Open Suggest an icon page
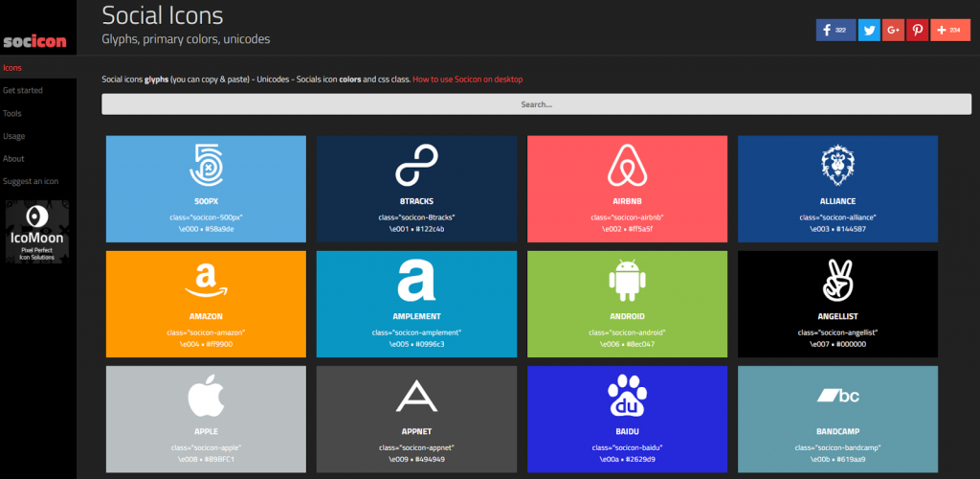The height and width of the screenshot is (479, 980). [31, 181]
